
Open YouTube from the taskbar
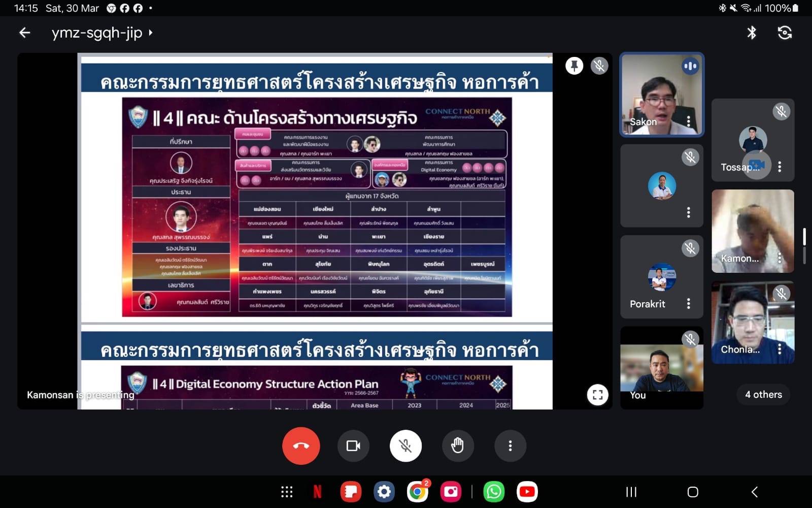(527, 492)
